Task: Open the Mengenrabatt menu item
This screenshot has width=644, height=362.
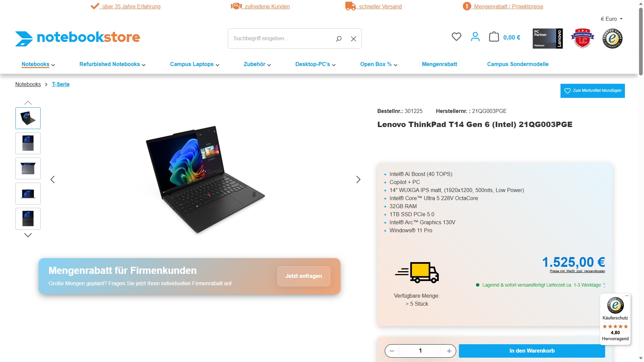Action: (439, 64)
